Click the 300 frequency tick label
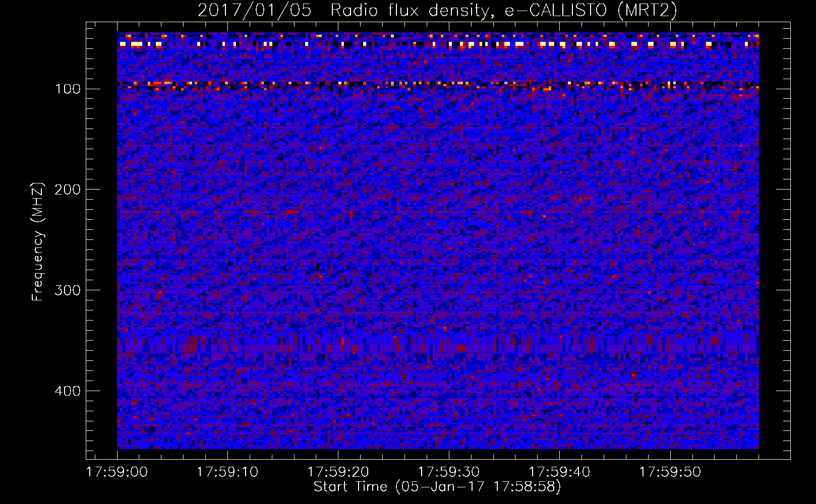 [x=68, y=290]
